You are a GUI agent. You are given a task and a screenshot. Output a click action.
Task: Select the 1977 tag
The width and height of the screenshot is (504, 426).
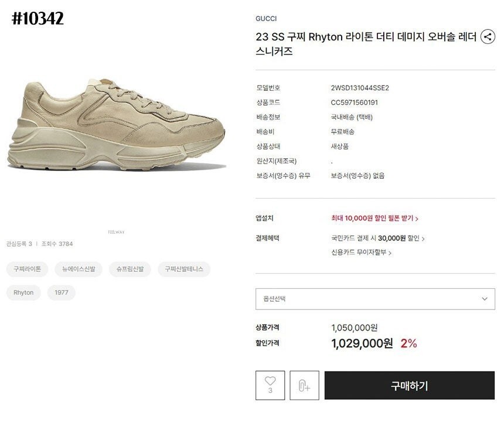61,292
